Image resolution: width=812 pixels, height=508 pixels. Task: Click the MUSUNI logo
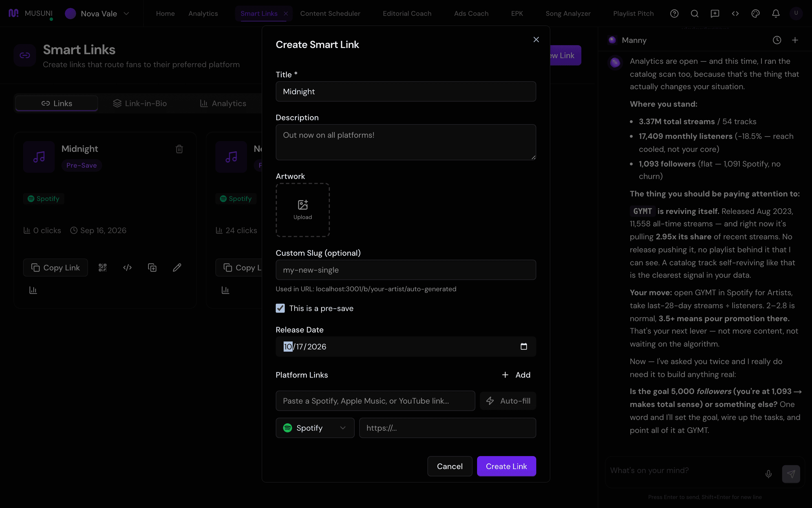point(30,14)
